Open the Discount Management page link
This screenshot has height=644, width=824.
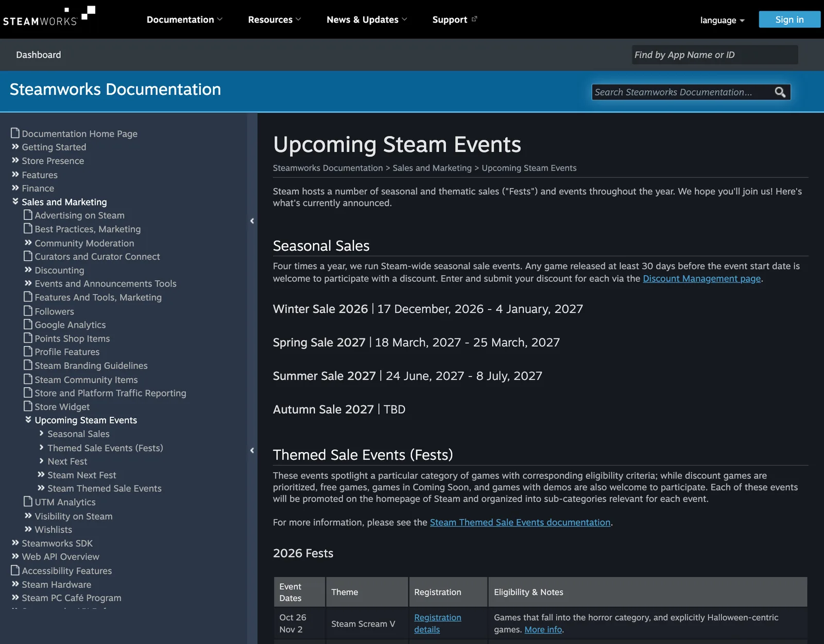click(702, 278)
